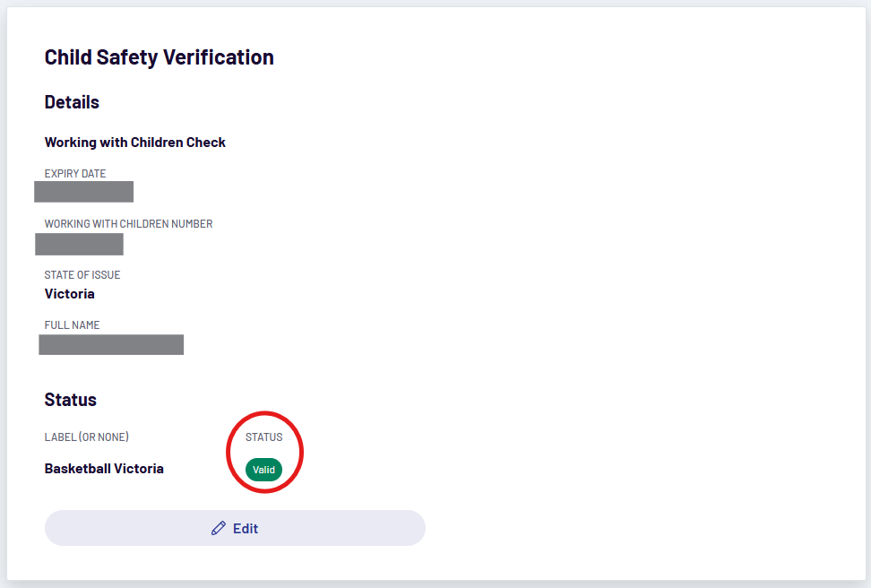Select the STATE OF ISSUE label

(82, 274)
